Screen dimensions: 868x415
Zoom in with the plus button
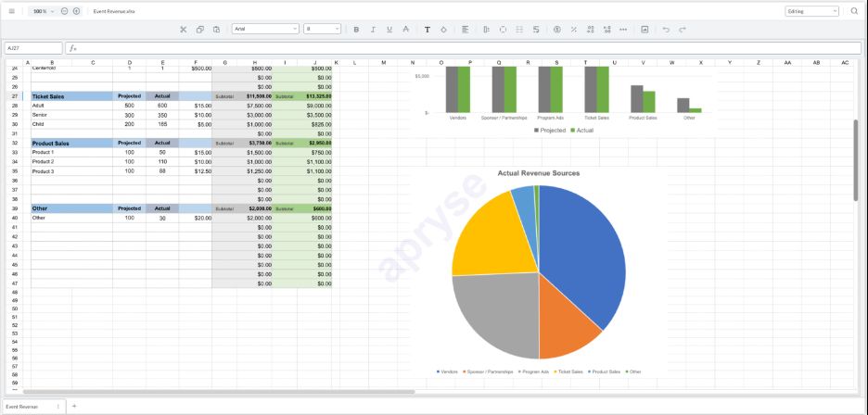76,11
